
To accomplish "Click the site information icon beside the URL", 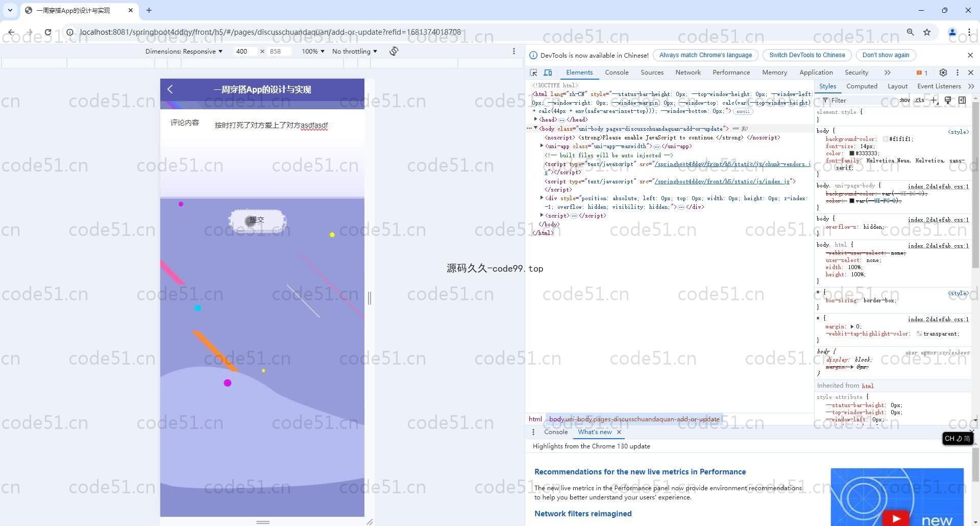I will pos(70,32).
